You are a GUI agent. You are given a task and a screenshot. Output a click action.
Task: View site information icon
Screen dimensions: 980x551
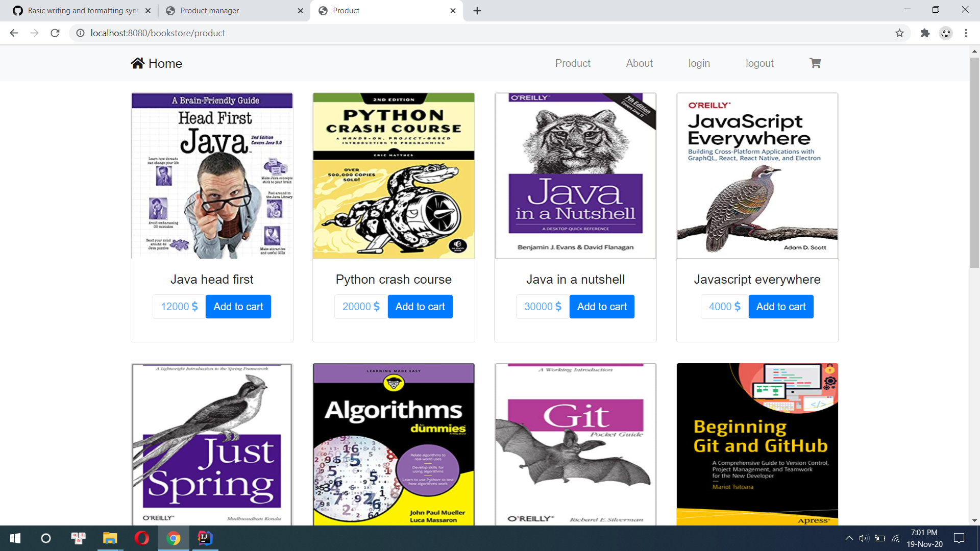coord(80,33)
